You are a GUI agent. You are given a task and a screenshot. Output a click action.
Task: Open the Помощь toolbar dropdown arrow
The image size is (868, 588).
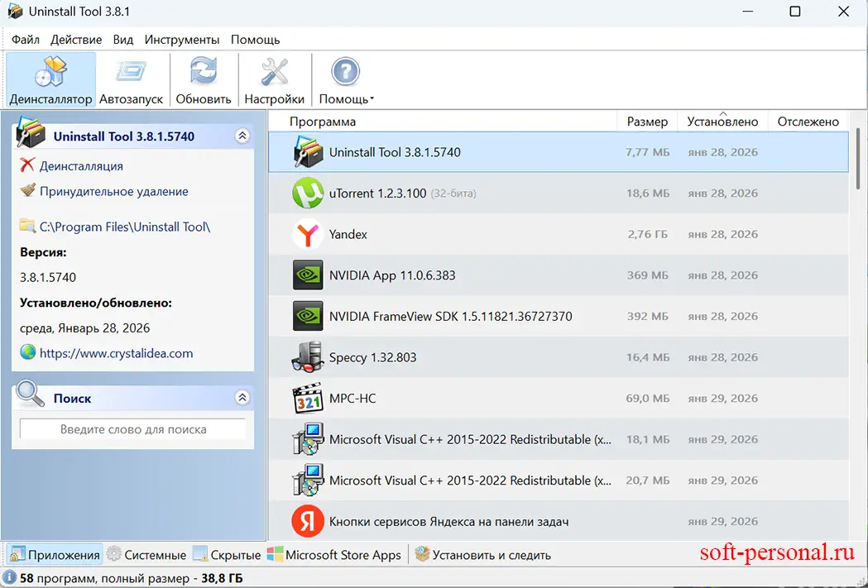coord(372,99)
